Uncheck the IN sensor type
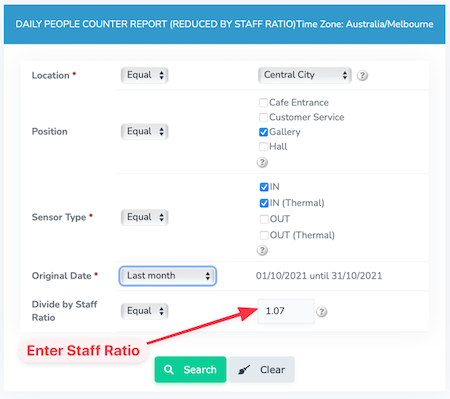The width and height of the screenshot is (450, 399). tap(264, 187)
